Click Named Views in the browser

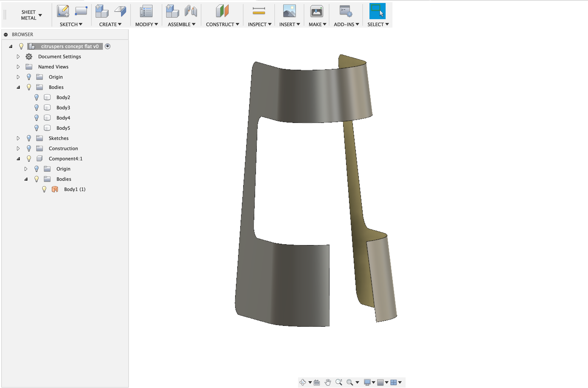click(53, 67)
